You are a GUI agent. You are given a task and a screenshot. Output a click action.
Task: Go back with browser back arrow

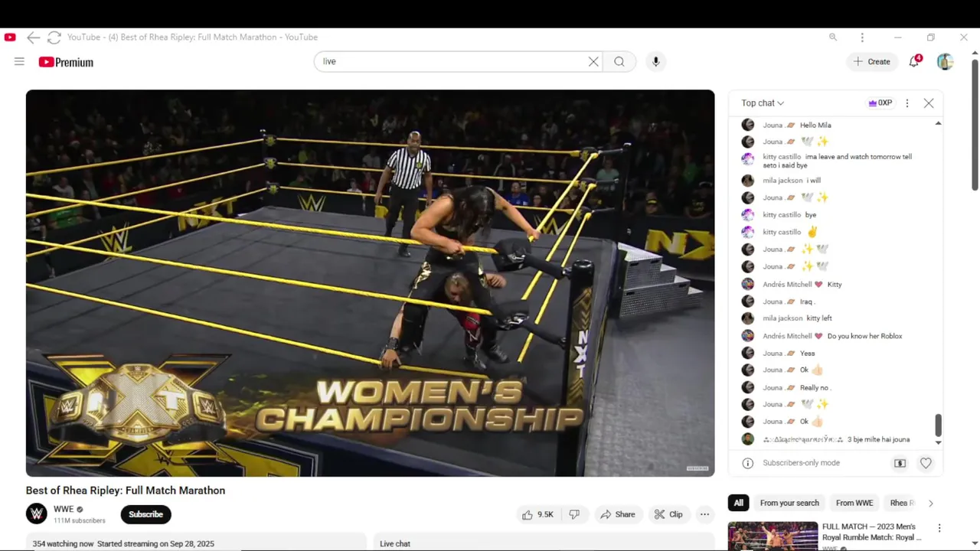click(33, 37)
